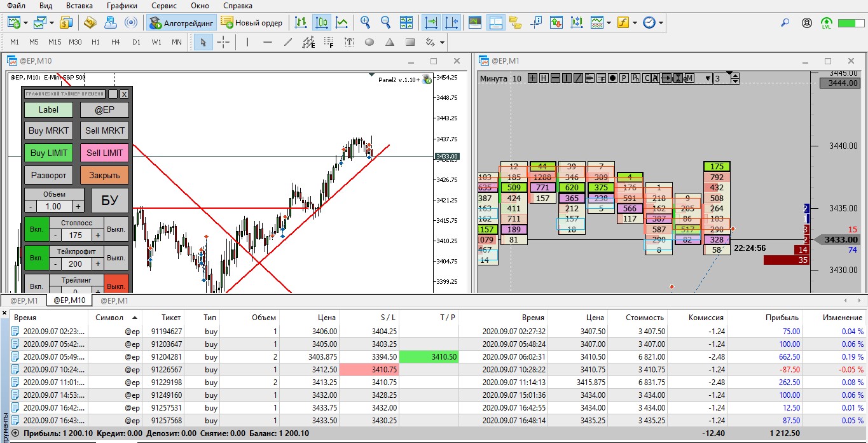Screen dimensions: 868x443
Task: Open the Справка menu
Action: tap(238, 5)
